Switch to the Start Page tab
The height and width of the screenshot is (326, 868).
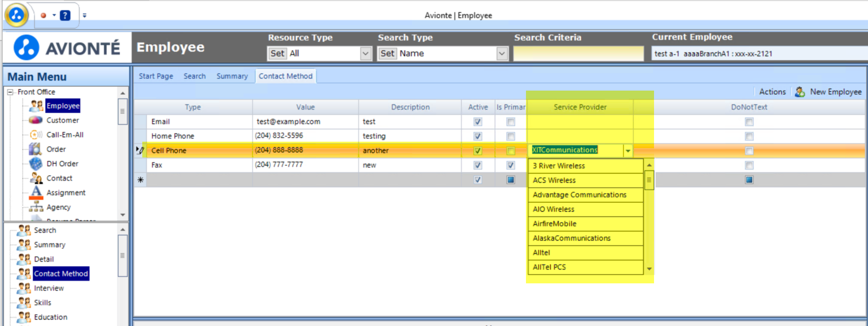pyautogui.click(x=156, y=76)
